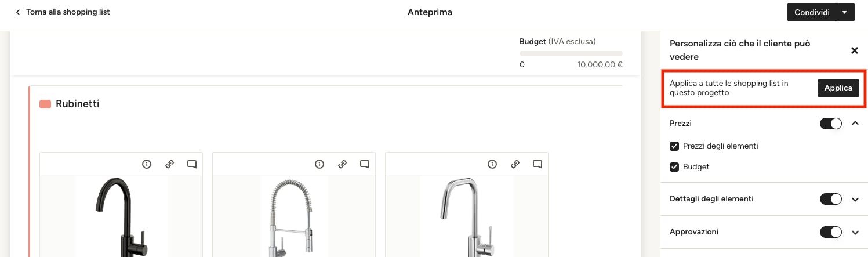Open comment icon on chrome faucet card
Image resolution: width=868 pixels, height=257 pixels.
537,164
